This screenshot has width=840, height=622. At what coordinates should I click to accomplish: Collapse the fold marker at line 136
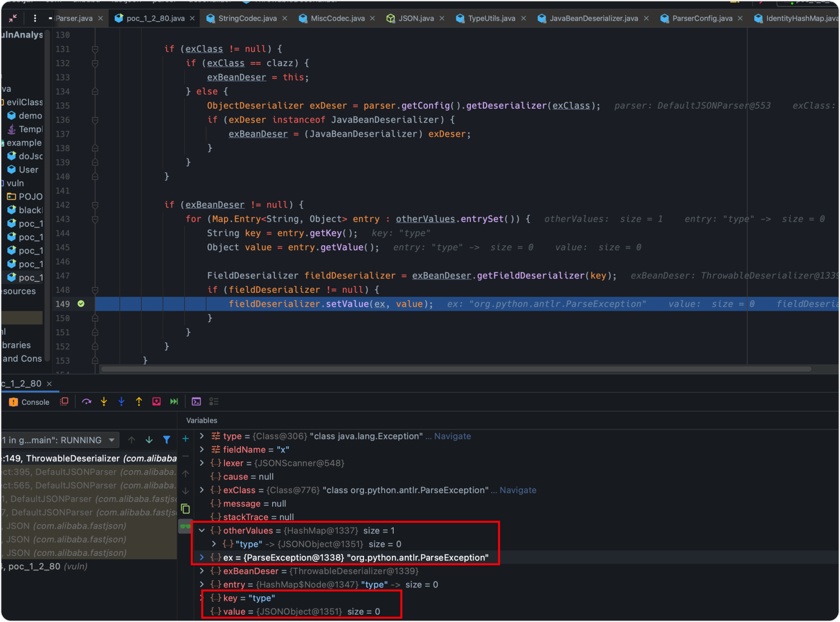coord(95,120)
